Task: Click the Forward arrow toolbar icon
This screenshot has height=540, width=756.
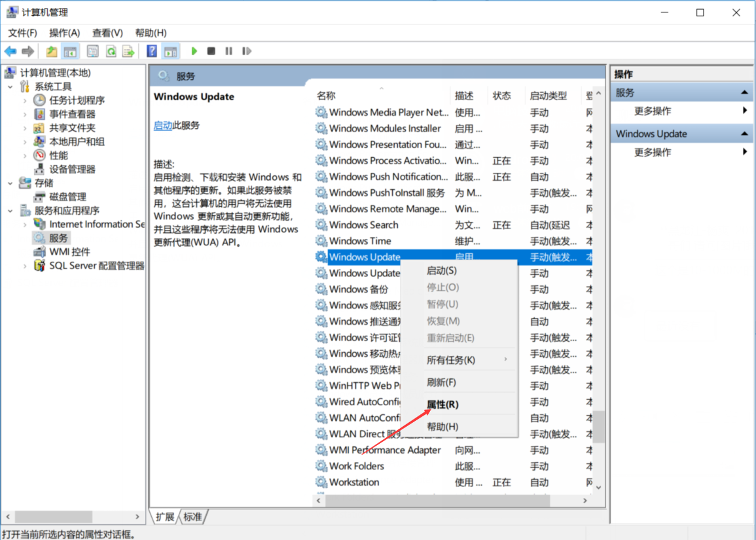Action: point(28,51)
